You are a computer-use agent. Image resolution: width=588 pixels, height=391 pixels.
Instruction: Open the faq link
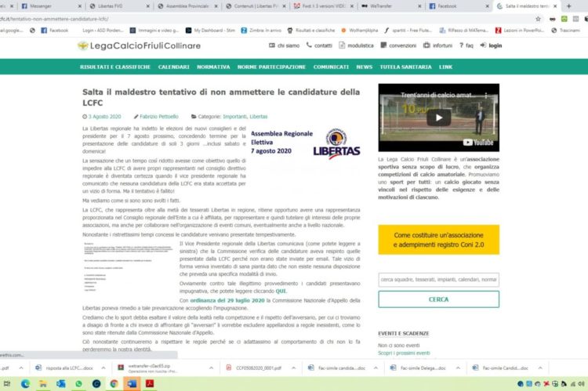click(466, 45)
